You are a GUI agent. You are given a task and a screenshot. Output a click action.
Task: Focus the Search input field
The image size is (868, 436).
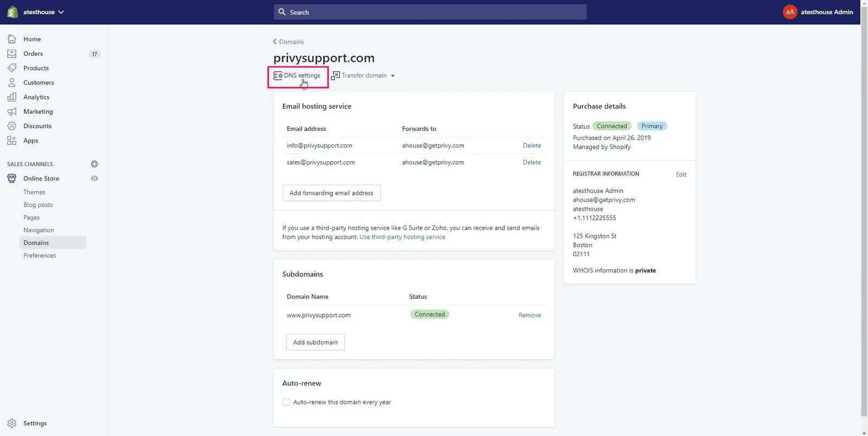click(430, 12)
